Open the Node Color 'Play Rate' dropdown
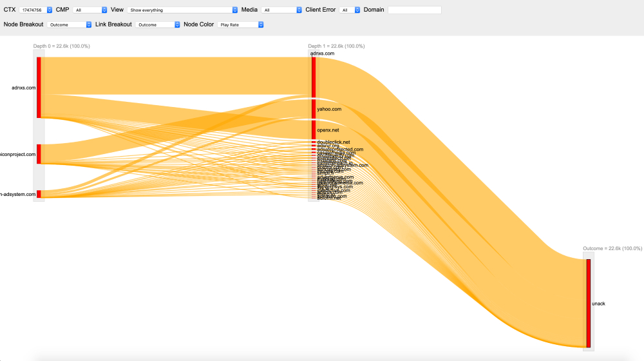644x361 pixels. pos(241,24)
